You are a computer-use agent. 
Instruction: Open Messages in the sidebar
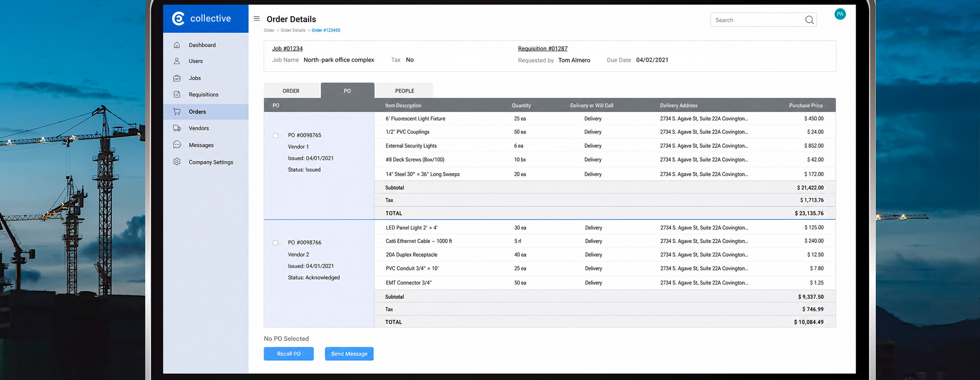click(x=206, y=145)
